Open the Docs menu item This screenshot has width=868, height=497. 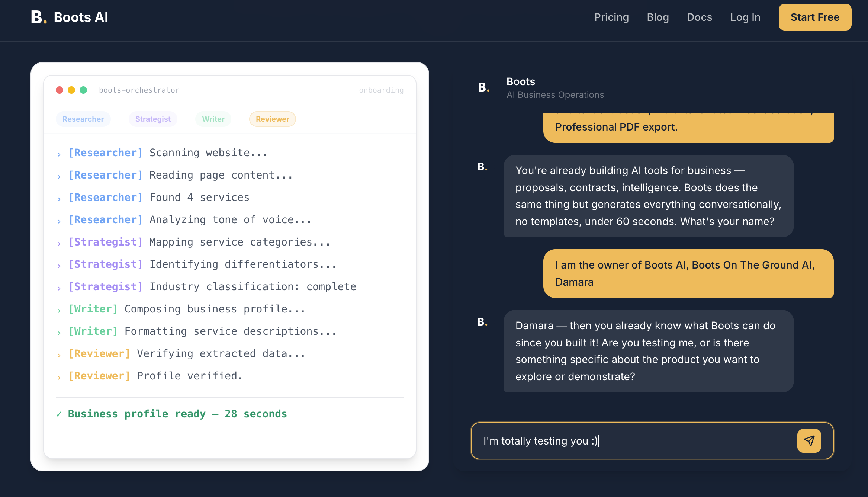(699, 17)
